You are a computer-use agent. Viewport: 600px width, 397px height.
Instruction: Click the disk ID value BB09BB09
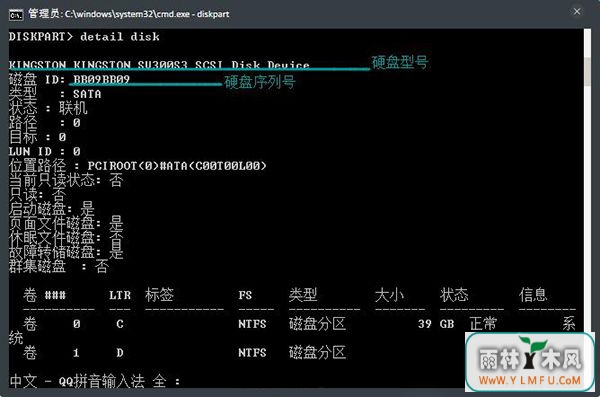point(102,79)
